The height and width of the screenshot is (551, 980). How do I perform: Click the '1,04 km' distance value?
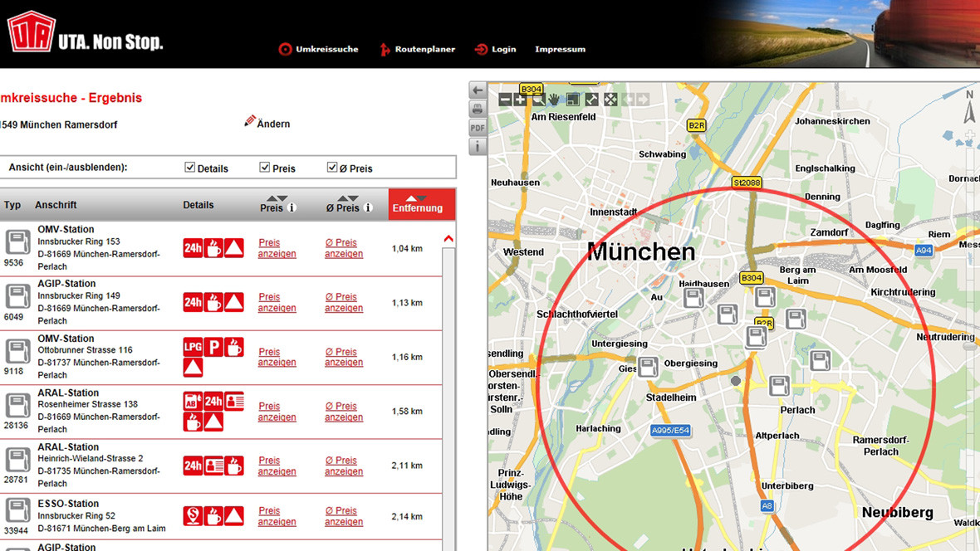click(407, 248)
